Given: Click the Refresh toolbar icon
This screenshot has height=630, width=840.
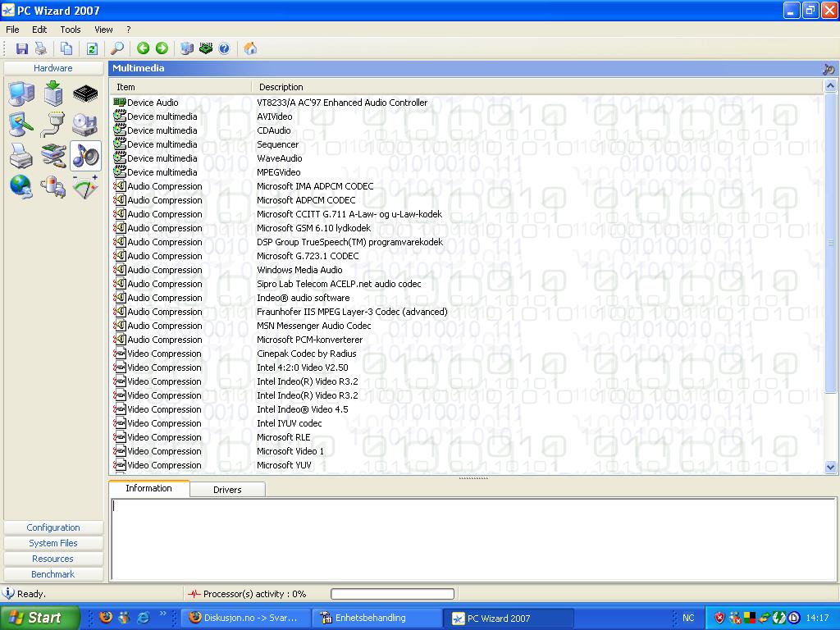Looking at the screenshot, I should tap(92, 48).
